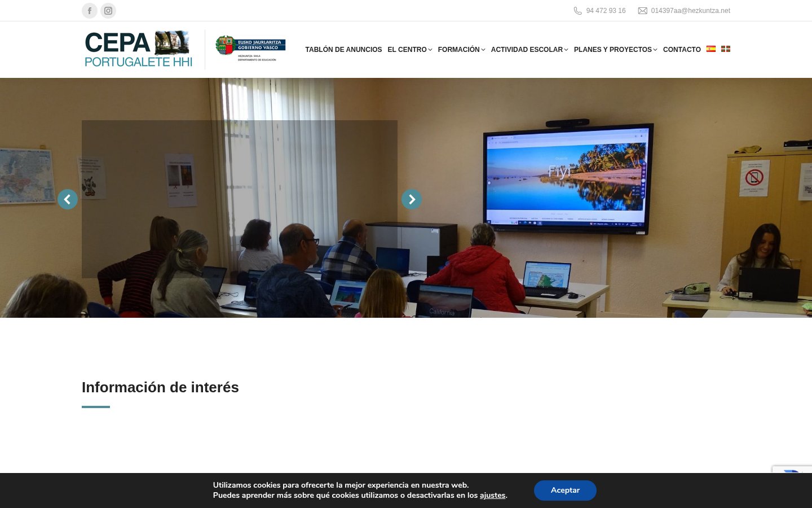The image size is (812, 508).
Task: Open the cookie ajustes link
Action: coord(492,496)
